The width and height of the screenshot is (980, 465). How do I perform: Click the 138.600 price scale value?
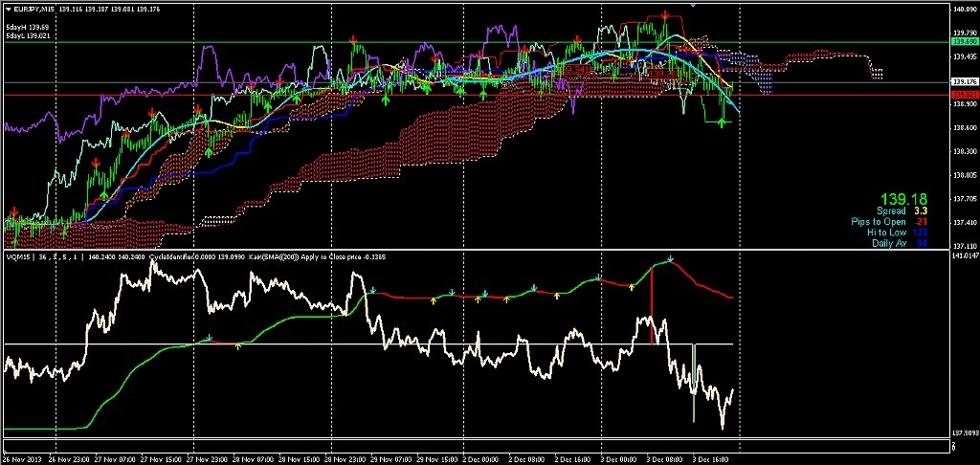(965, 128)
